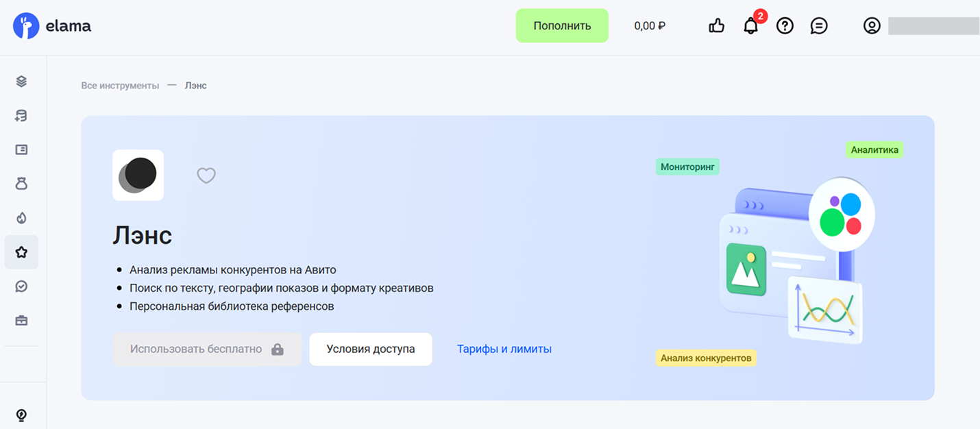
Task: Click the lightbulb icon at sidebar bottom
Action: 21,415
